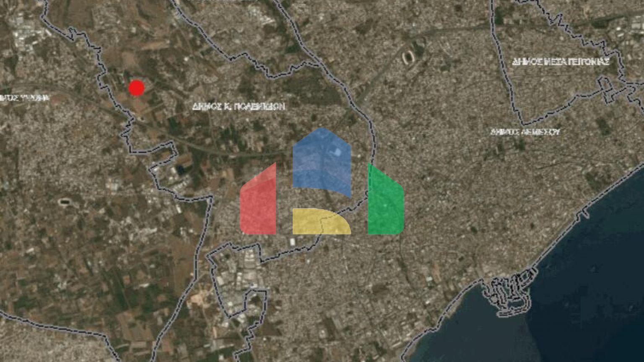Select the ΔΗΜΟΣ Κ. ΠΟΛΕΜΙΔΙΩΝ map label

(x=239, y=106)
